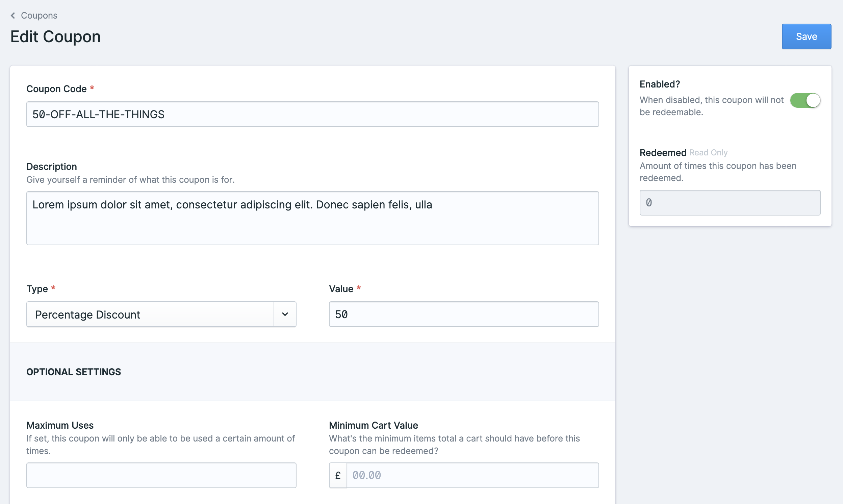The width and height of the screenshot is (843, 504).
Task: Click the Coupon Code input field
Action: click(312, 114)
